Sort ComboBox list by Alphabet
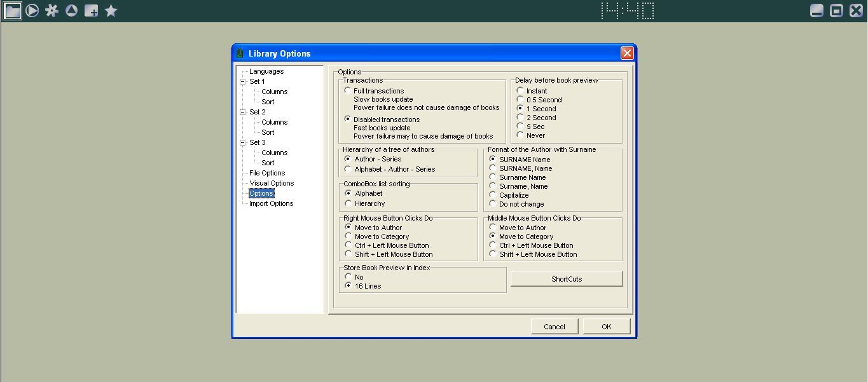868x382 pixels. pos(348,193)
